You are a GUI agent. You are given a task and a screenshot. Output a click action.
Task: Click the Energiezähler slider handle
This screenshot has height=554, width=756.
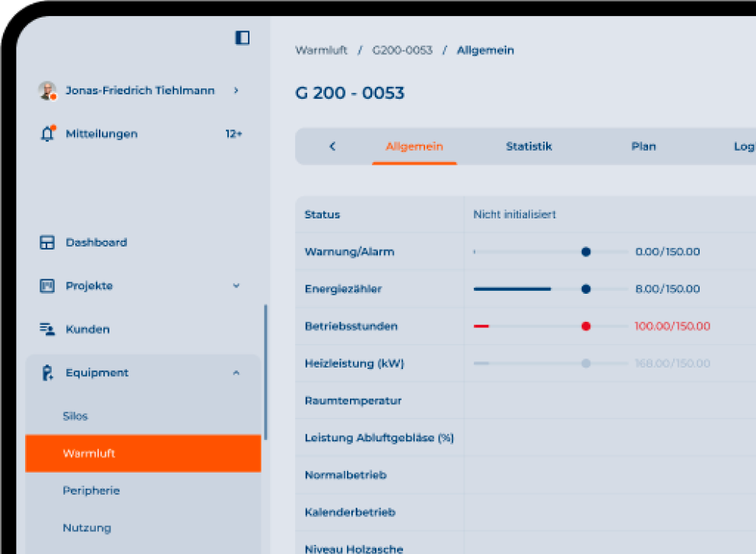click(x=586, y=289)
